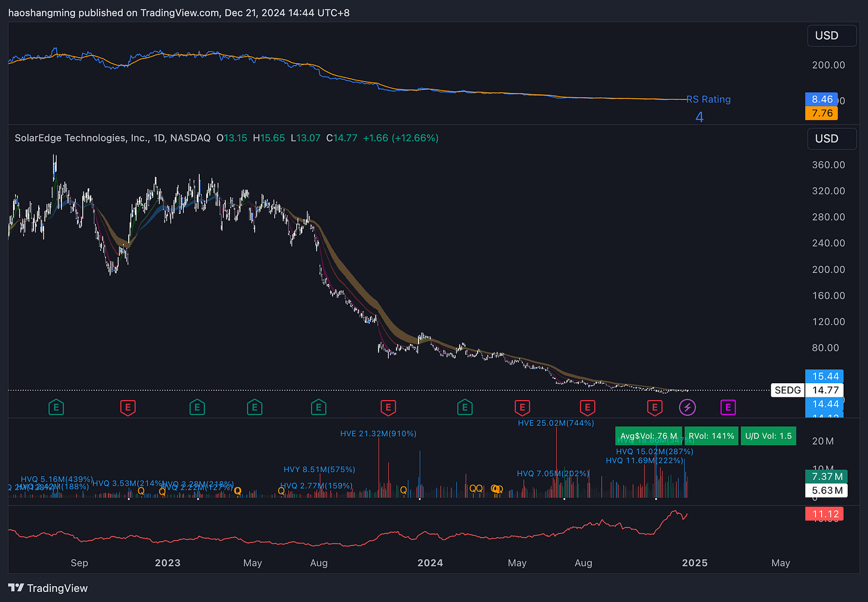Click the 2024 label on time axis
Image resolution: width=868 pixels, height=602 pixels.
pos(430,563)
